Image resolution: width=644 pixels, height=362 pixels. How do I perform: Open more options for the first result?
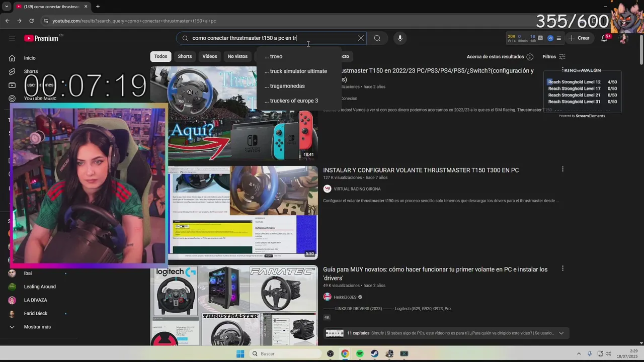562,70
